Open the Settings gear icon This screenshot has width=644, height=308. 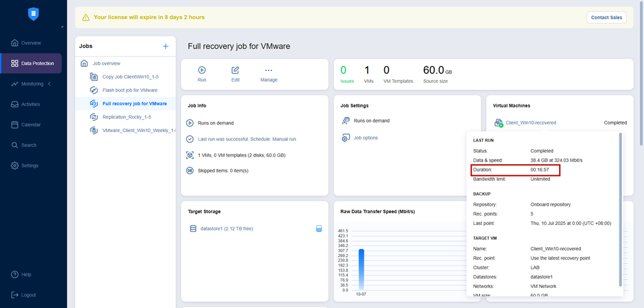[x=15, y=165]
